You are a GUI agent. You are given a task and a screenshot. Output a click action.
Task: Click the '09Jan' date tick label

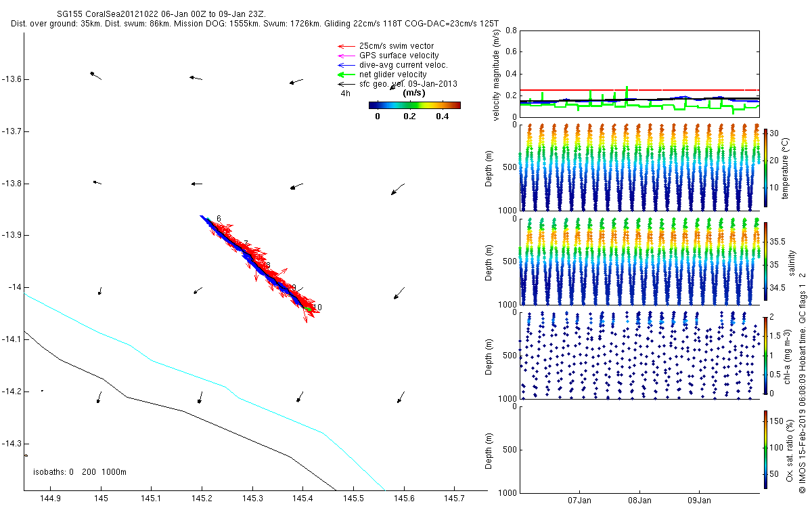[x=699, y=501]
